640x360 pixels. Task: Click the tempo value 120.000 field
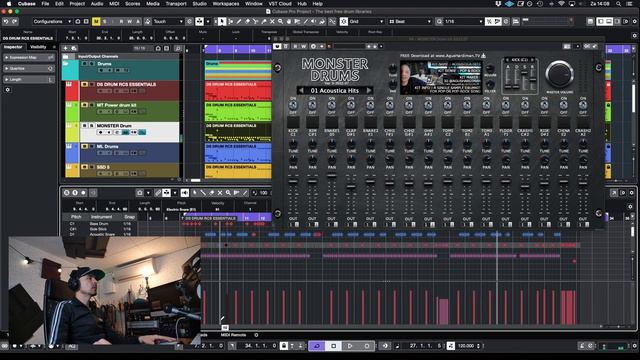pos(466,346)
